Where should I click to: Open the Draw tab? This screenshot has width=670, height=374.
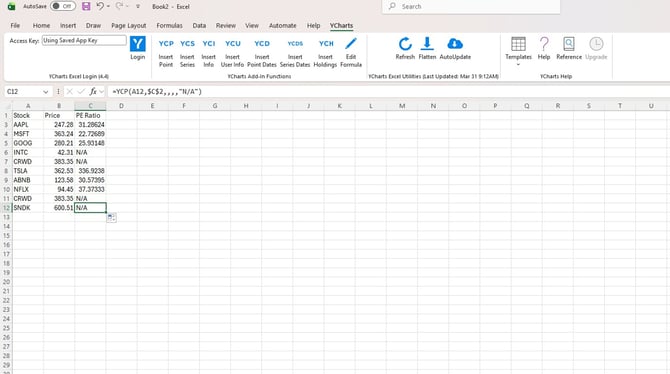93,26
